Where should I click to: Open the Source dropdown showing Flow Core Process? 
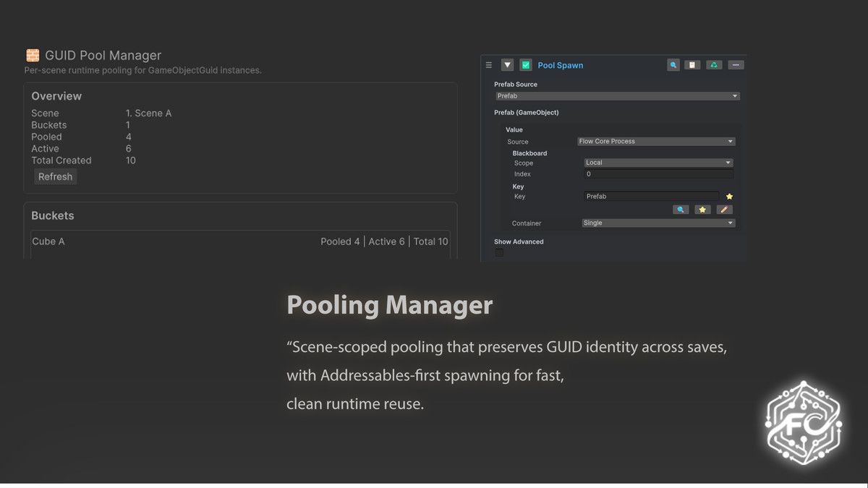656,142
